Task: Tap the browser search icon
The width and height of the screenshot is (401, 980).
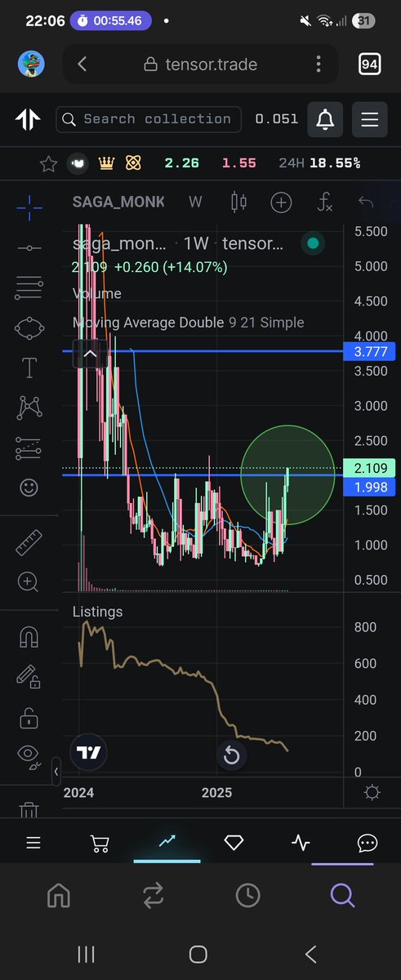Action: pos(342,896)
